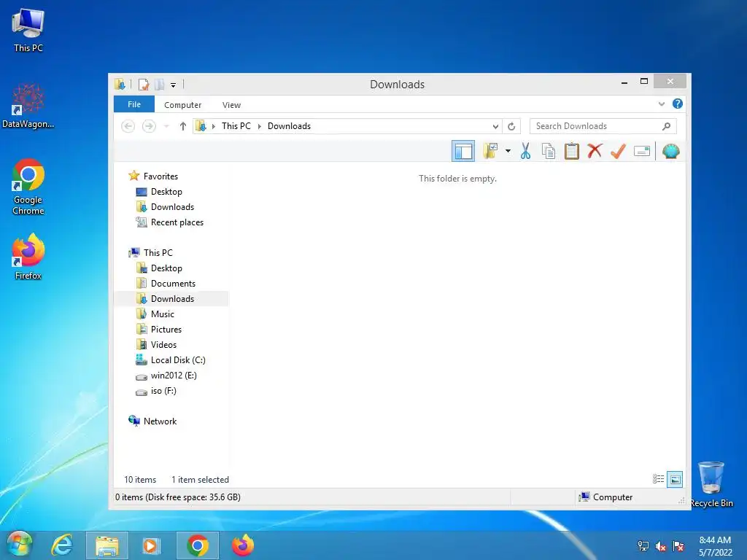Click the E-mail envelope toolbar icon
The width and height of the screenshot is (747, 560).
642,152
